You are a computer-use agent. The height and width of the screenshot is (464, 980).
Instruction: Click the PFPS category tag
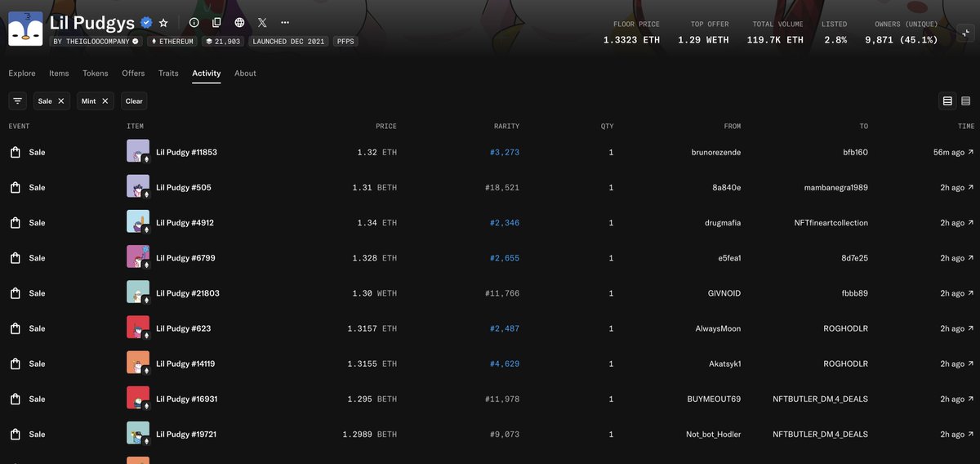tap(345, 41)
